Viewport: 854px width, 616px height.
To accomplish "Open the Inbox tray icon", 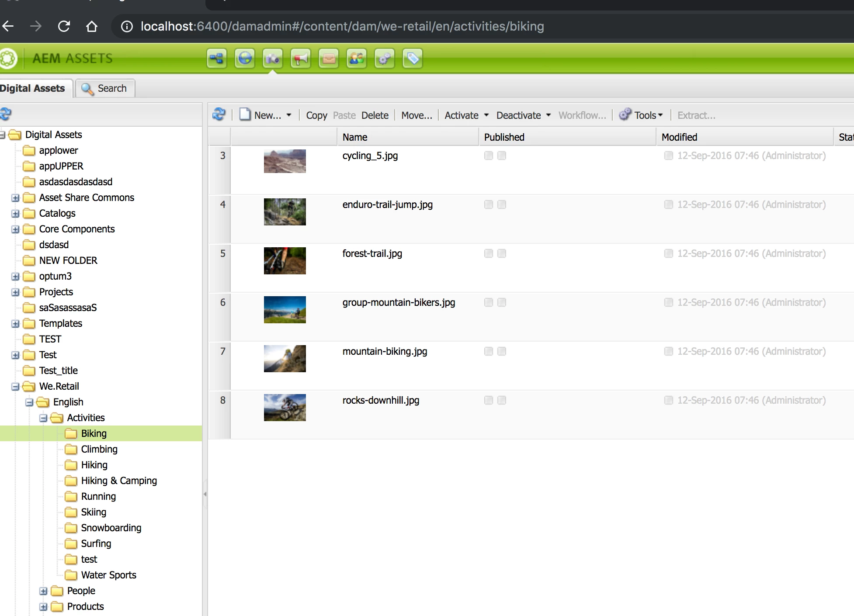I will (x=329, y=59).
